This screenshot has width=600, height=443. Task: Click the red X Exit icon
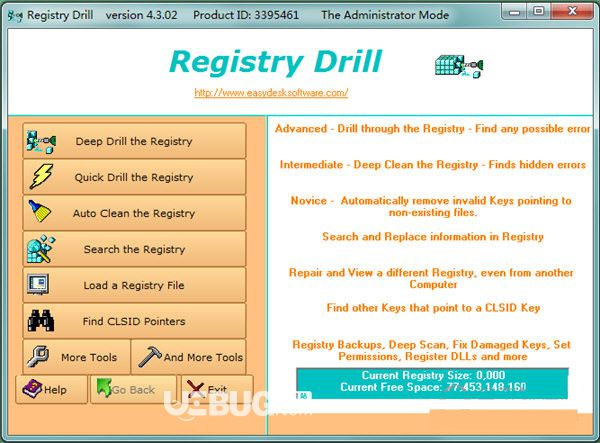point(196,389)
